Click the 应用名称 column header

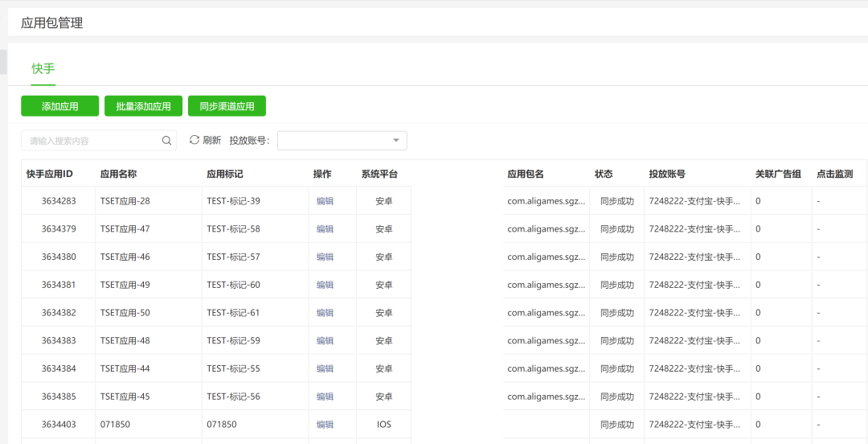(118, 174)
